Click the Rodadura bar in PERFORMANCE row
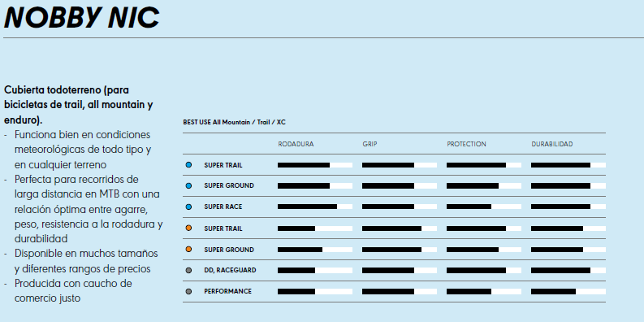 (315, 292)
